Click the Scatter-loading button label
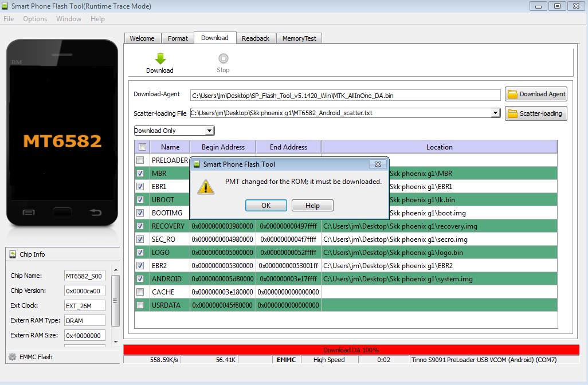The image size is (588, 385). pyautogui.click(x=541, y=113)
